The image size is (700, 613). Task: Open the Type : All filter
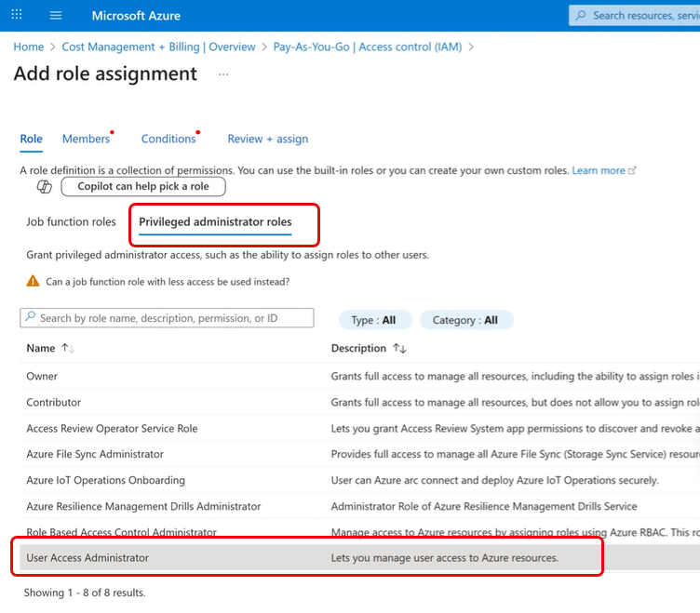coord(373,320)
